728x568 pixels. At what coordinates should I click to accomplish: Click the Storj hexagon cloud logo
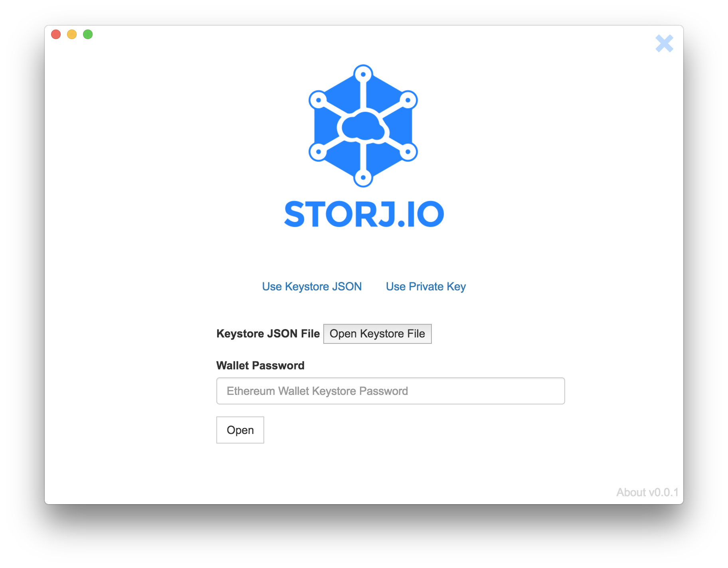(363, 126)
